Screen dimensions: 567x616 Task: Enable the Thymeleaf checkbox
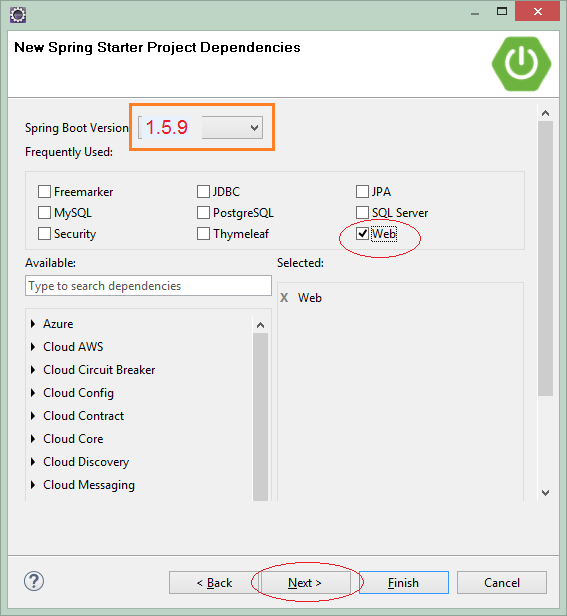pyautogui.click(x=203, y=234)
